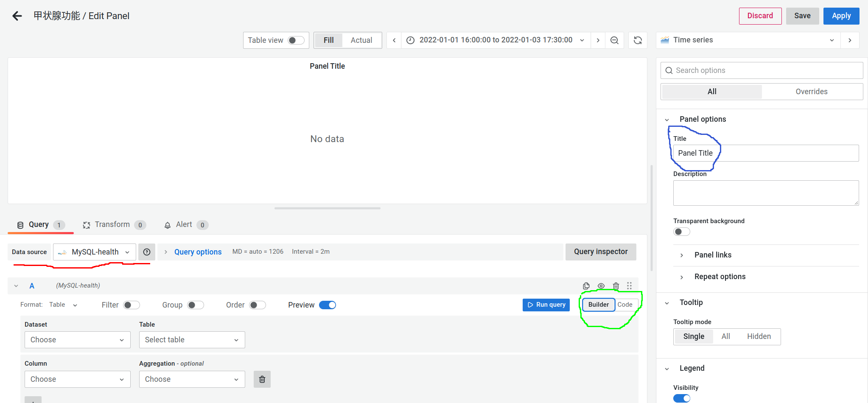Screen dimensions: 868x403
Task: Zoom out the time range
Action: click(614, 40)
